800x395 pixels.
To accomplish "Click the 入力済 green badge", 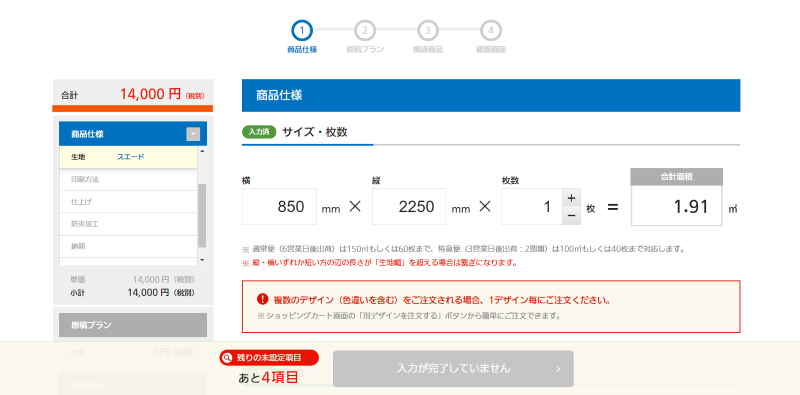I will coord(259,132).
